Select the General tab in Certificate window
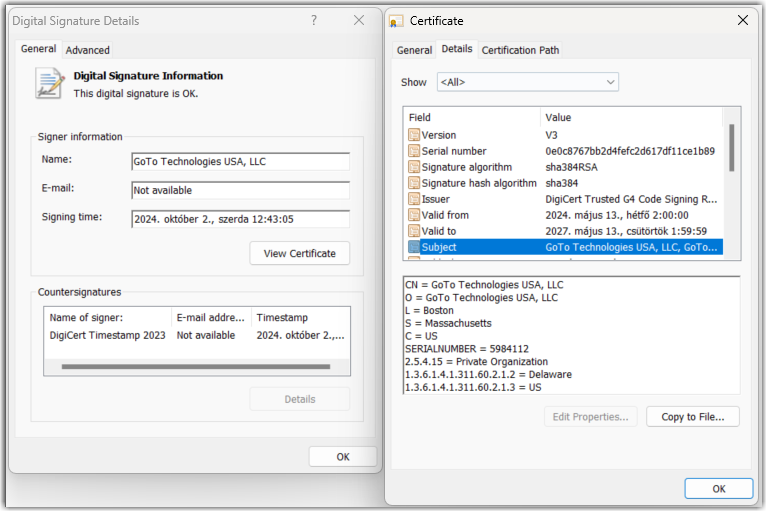767x512 pixels. tap(414, 50)
